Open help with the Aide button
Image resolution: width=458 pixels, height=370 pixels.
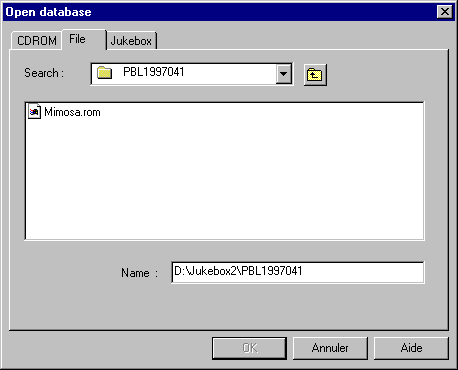[x=411, y=348]
